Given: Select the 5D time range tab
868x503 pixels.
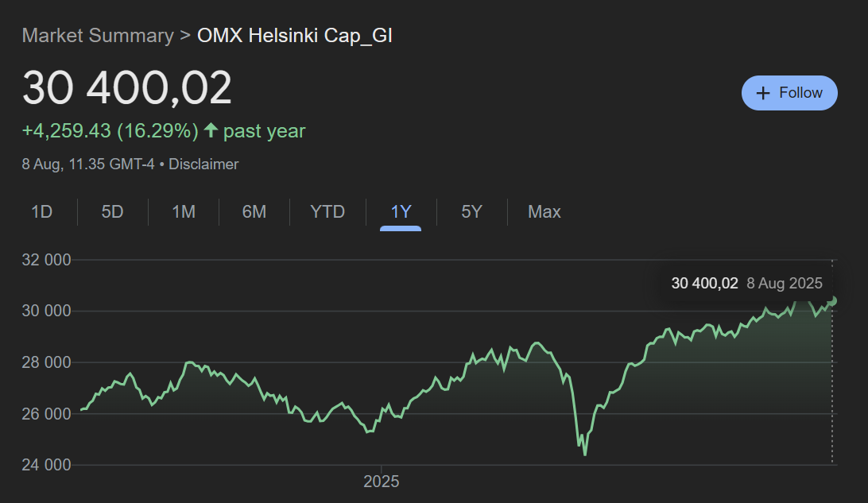Looking at the screenshot, I should click(x=112, y=212).
